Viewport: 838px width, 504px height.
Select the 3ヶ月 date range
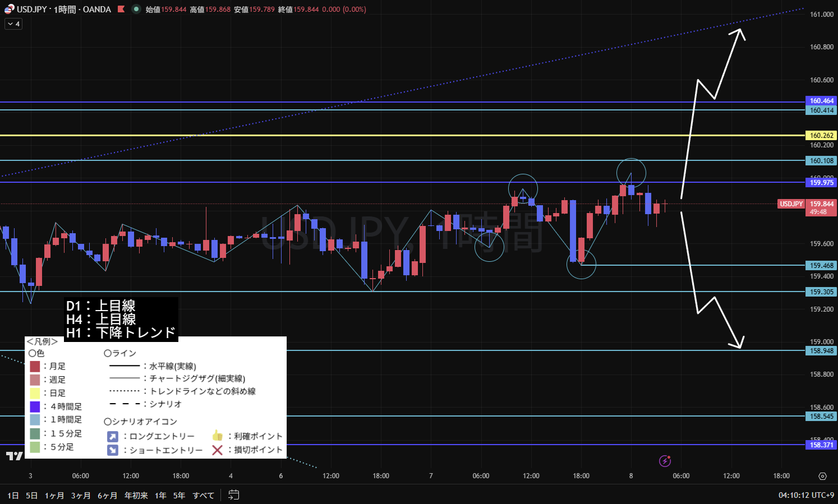tap(81, 496)
